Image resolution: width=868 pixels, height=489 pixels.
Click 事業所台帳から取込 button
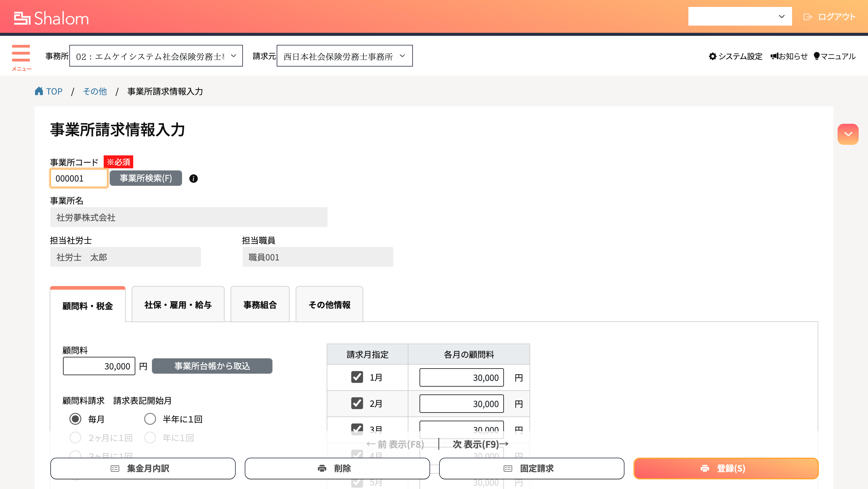[x=212, y=366]
